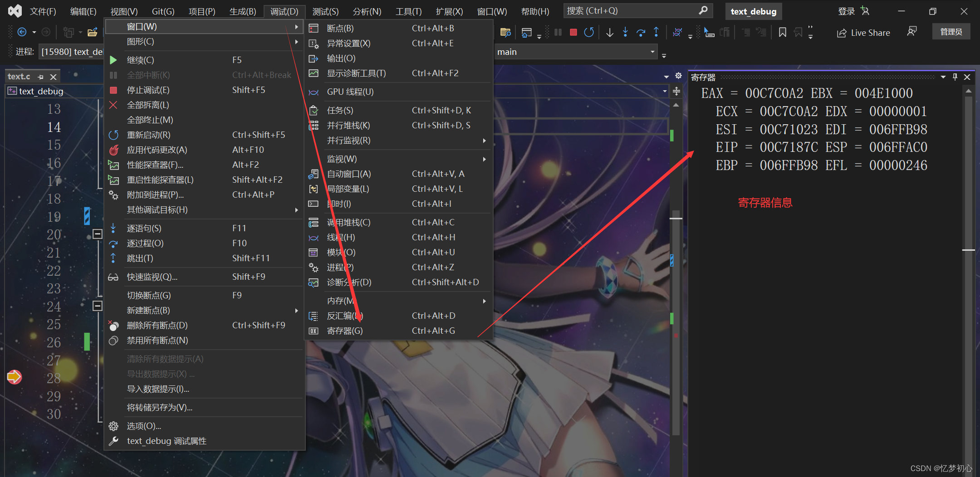Click the Find in Files folder icon

pos(505,32)
